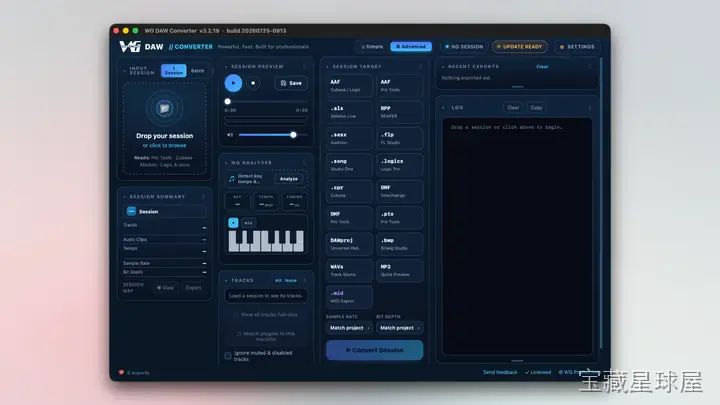
Task: Click the piano keyboard display
Action: (x=266, y=241)
